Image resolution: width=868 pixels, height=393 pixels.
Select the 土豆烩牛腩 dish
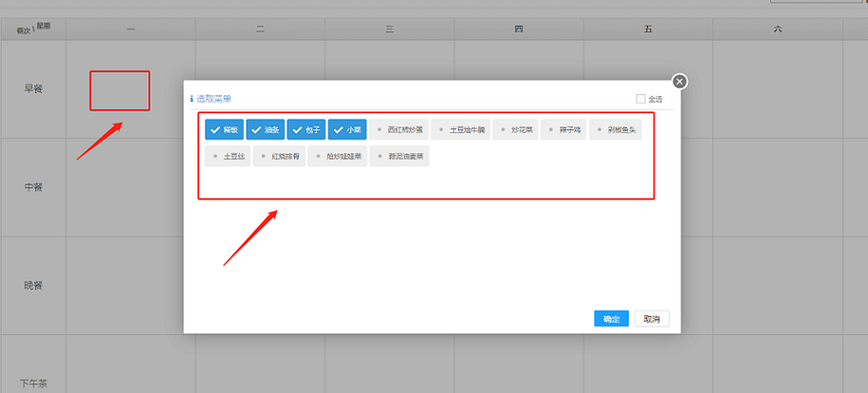tap(461, 129)
